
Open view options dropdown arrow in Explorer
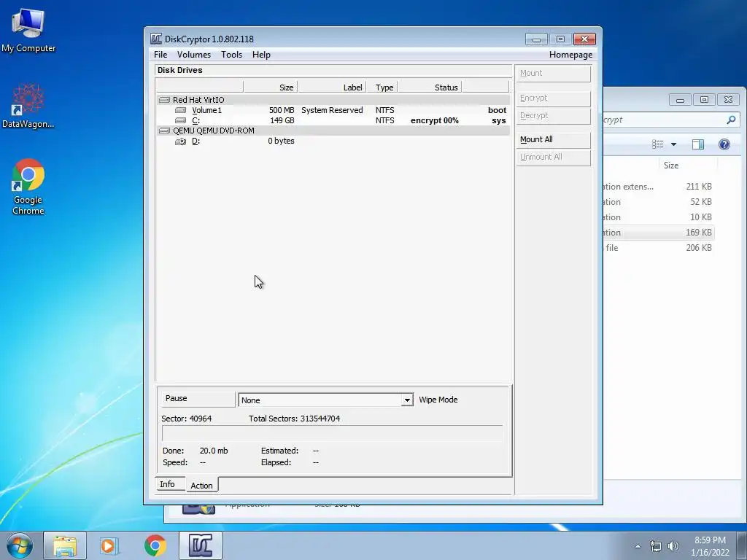tap(673, 144)
